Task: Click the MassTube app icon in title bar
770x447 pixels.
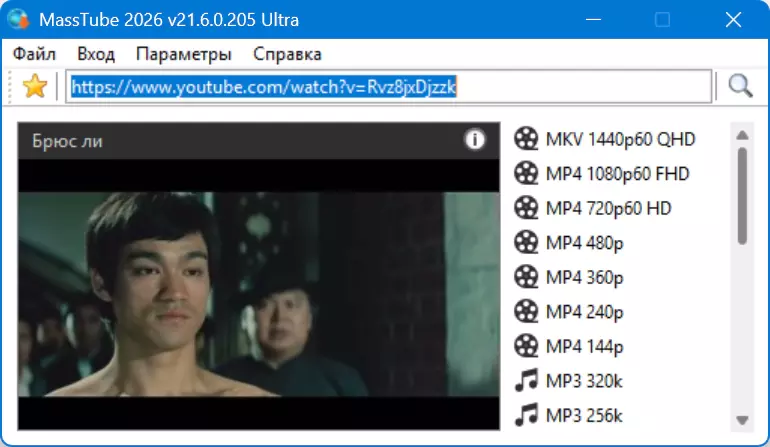Action: [x=19, y=20]
